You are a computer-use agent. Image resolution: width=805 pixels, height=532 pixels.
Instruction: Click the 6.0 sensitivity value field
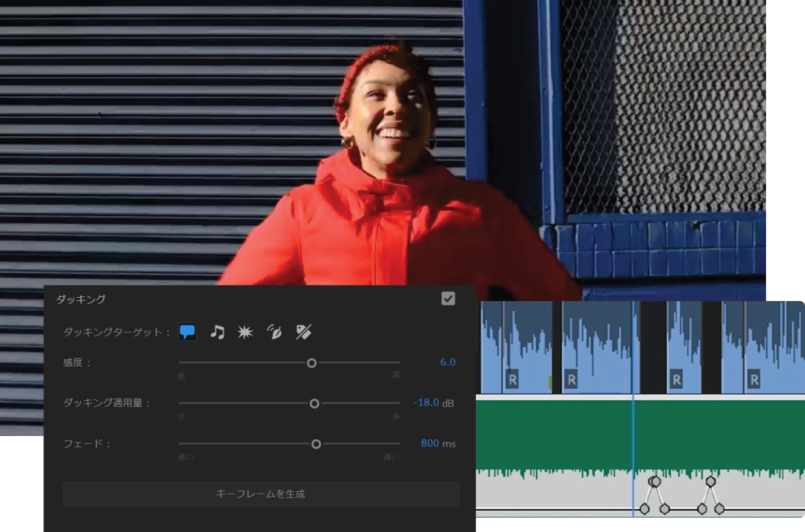point(447,362)
